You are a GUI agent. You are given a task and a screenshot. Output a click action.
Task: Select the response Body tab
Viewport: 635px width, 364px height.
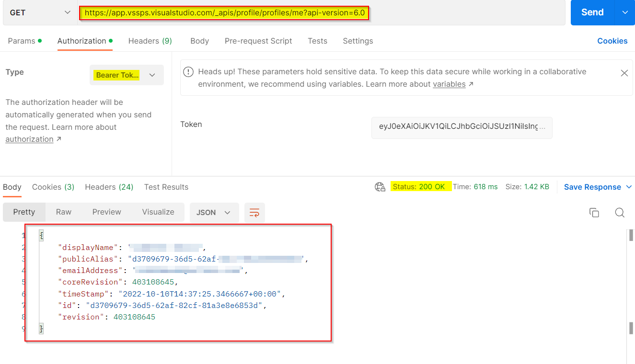pyautogui.click(x=12, y=187)
